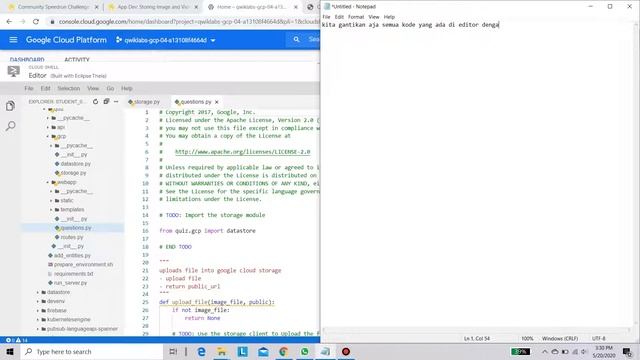Open the Apache license URL link

242,152
